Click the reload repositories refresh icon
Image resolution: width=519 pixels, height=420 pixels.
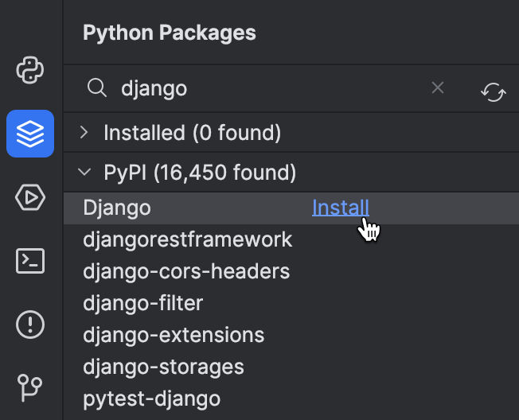click(494, 92)
